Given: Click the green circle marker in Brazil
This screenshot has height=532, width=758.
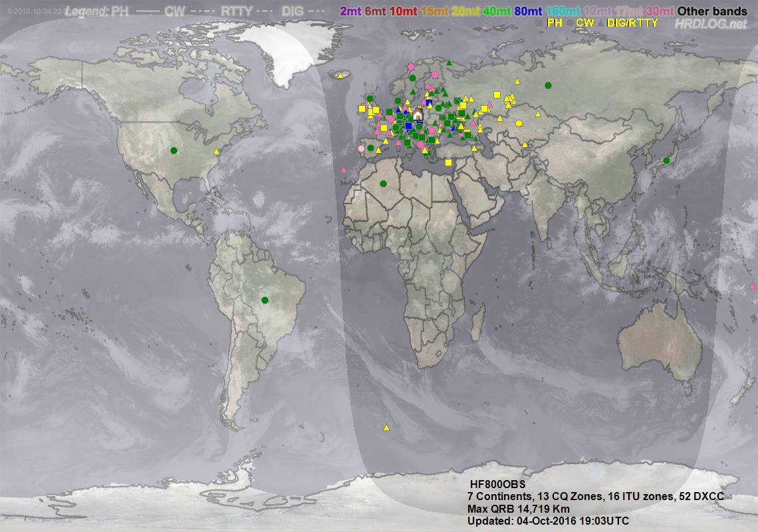Looking at the screenshot, I should click(265, 300).
